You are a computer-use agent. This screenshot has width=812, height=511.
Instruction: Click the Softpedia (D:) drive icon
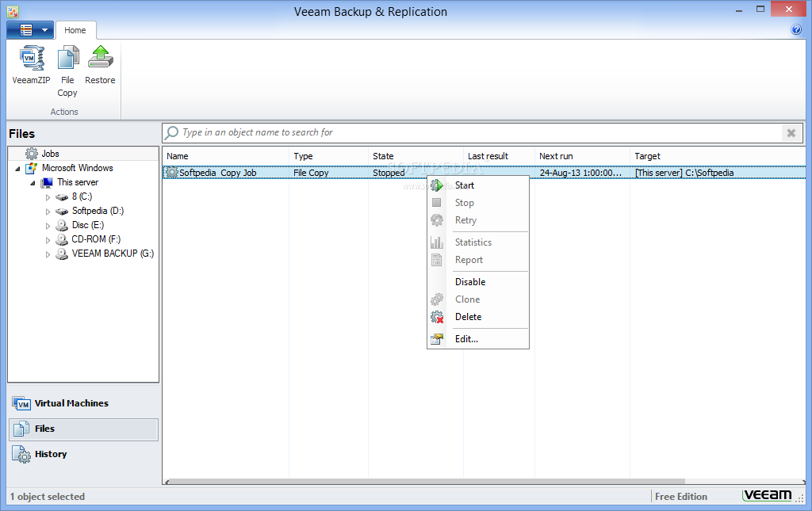click(x=62, y=211)
